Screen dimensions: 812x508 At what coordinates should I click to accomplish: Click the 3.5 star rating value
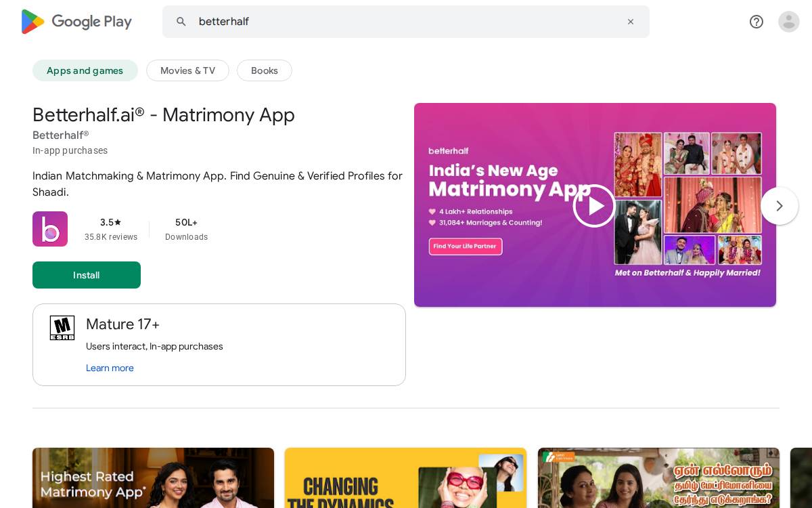111,222
